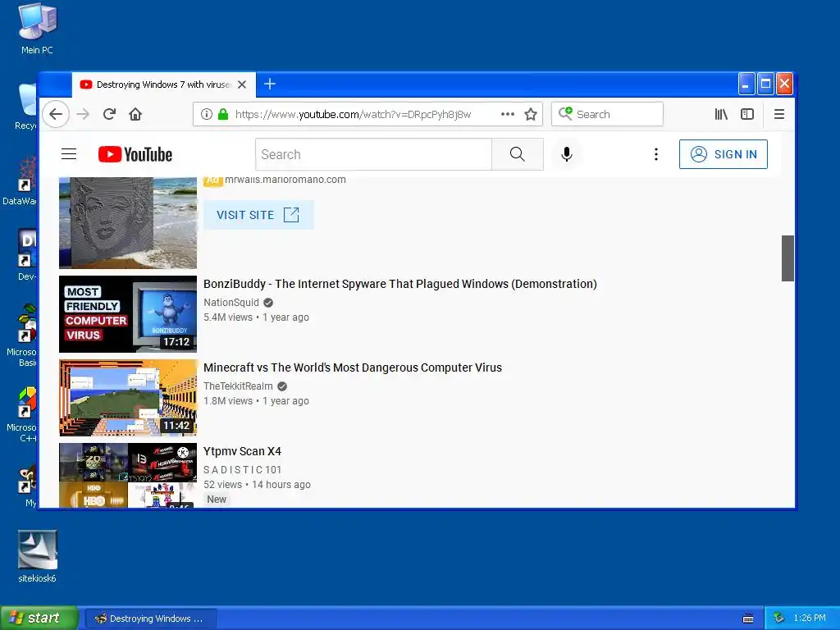Select the Destroying Windows 7 tab
This screenshot has height=630, width=840.
163,84
